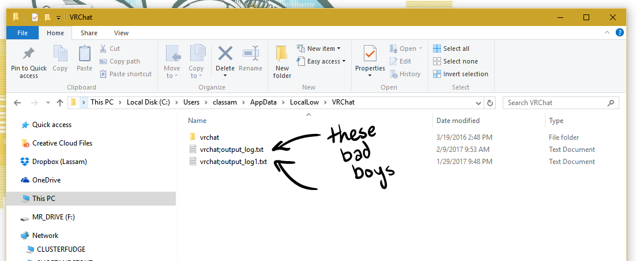Go up one folder level

60,103
